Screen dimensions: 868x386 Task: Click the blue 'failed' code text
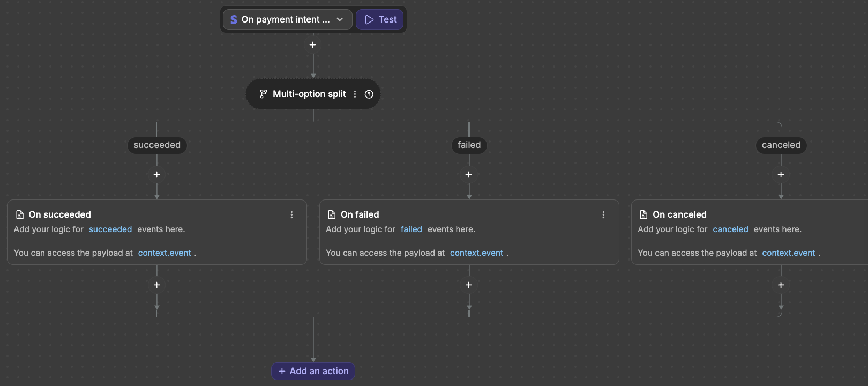(x=411, y=229)
